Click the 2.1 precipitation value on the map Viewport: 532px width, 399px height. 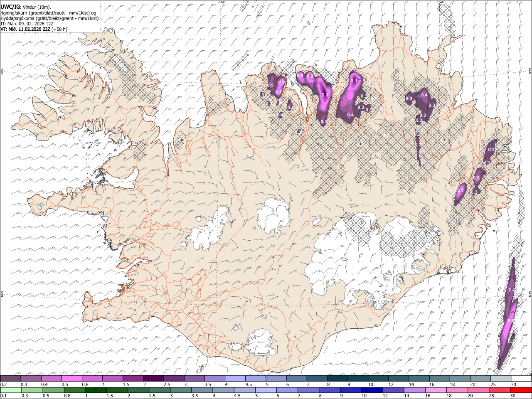coord(355,81)
